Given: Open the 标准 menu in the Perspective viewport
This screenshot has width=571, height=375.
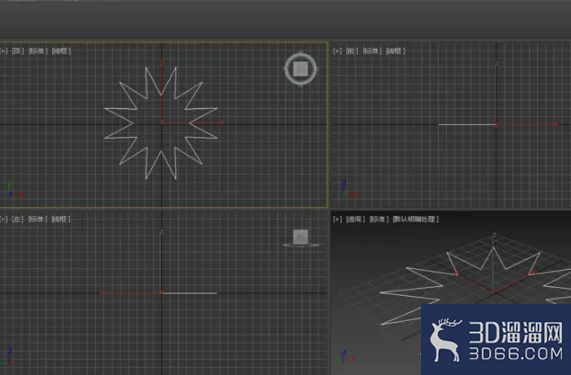Looking at the screenshot, I should tap(379, 219).
